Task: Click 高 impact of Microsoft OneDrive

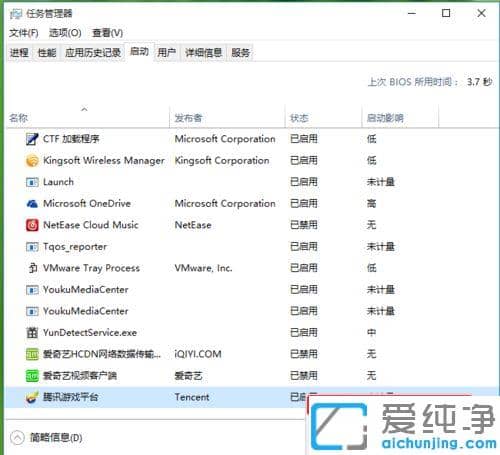Action: pos(371,203)
